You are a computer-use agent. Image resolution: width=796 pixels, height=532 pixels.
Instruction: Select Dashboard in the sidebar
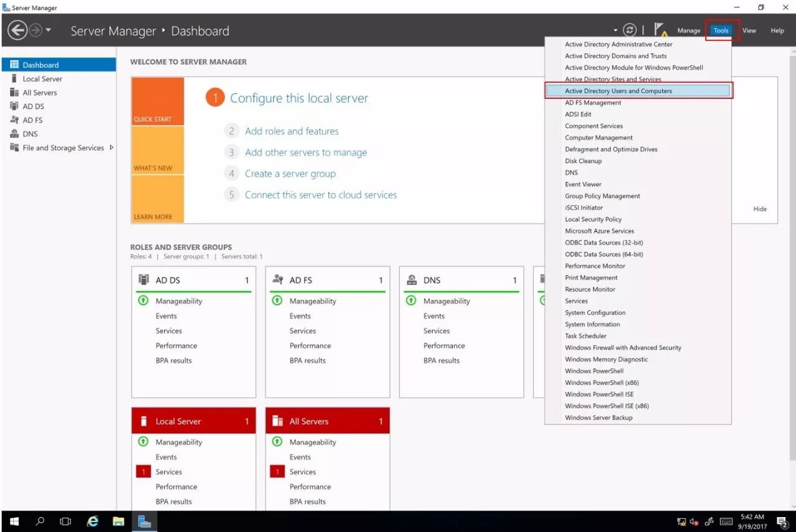pos(58,65)
